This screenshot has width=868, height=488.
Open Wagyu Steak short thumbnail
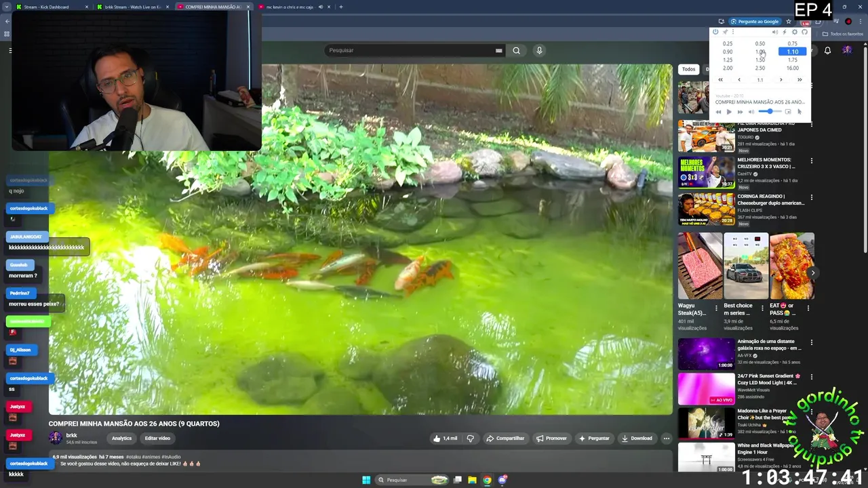pyautogui.click(x=700, y=266)
